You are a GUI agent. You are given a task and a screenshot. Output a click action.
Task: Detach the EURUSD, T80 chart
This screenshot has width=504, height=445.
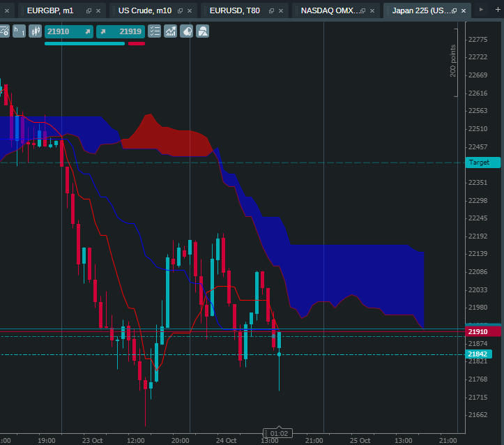[x=271, y=11]
